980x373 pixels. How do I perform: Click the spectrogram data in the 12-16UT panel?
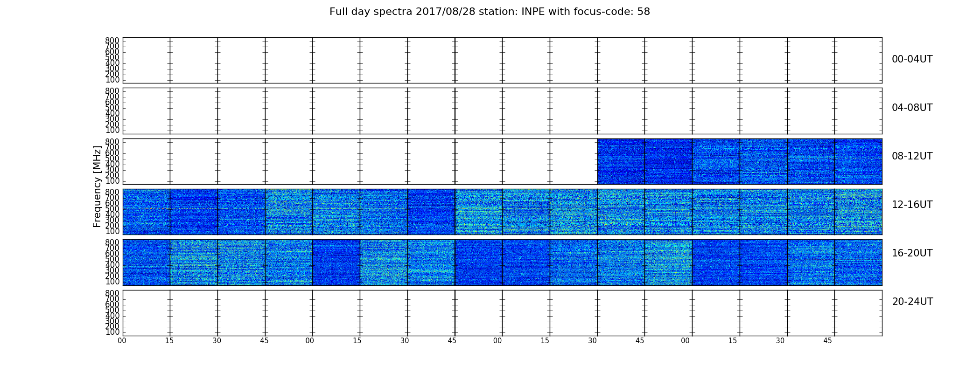coord(502,212)
